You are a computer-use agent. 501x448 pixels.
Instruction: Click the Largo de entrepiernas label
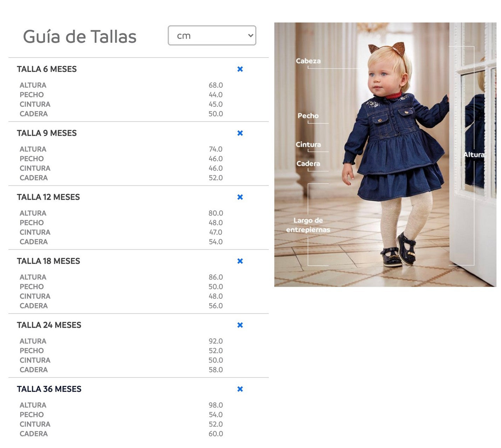308,225
